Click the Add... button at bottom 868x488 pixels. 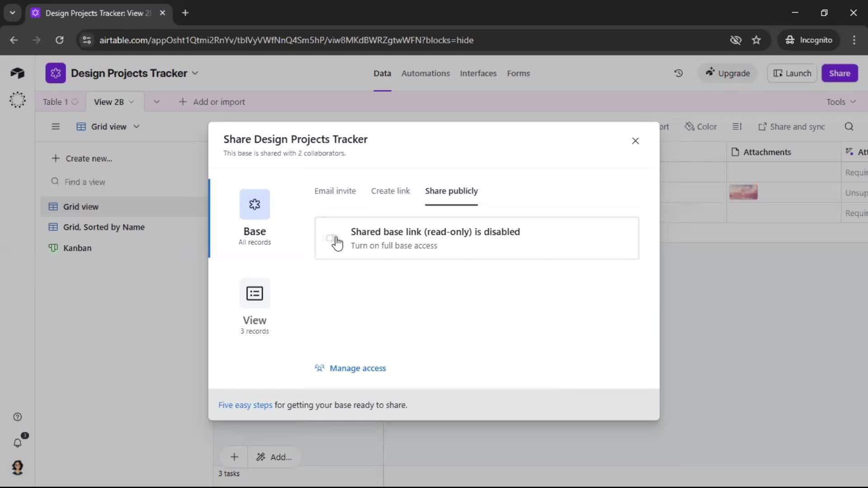point(274,457)
